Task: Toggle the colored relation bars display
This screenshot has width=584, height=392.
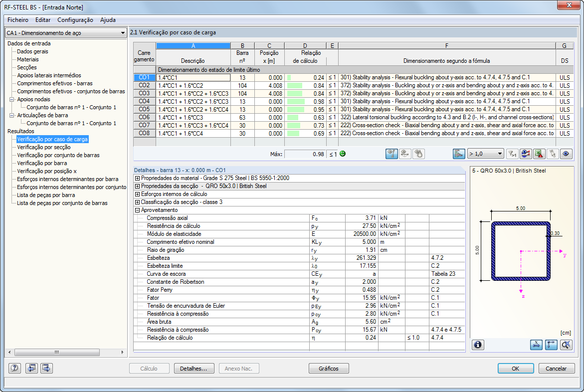Action: [459, 154]
